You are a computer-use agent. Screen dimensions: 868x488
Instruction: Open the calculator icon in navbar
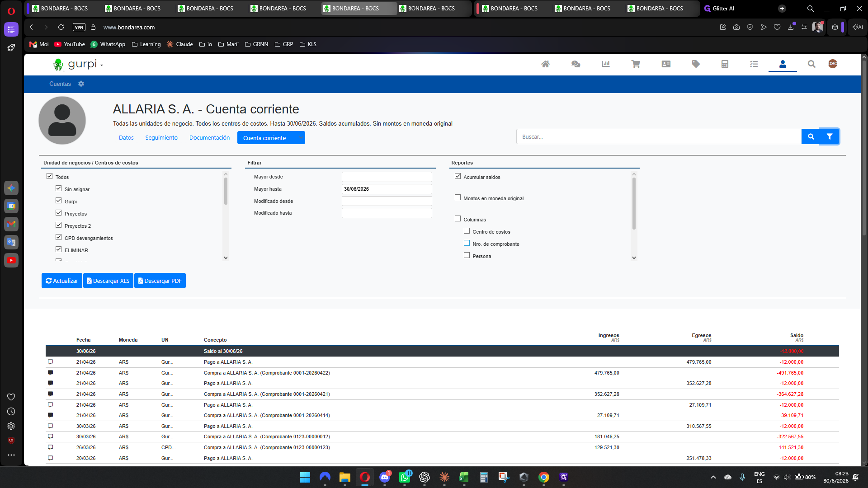725,64
